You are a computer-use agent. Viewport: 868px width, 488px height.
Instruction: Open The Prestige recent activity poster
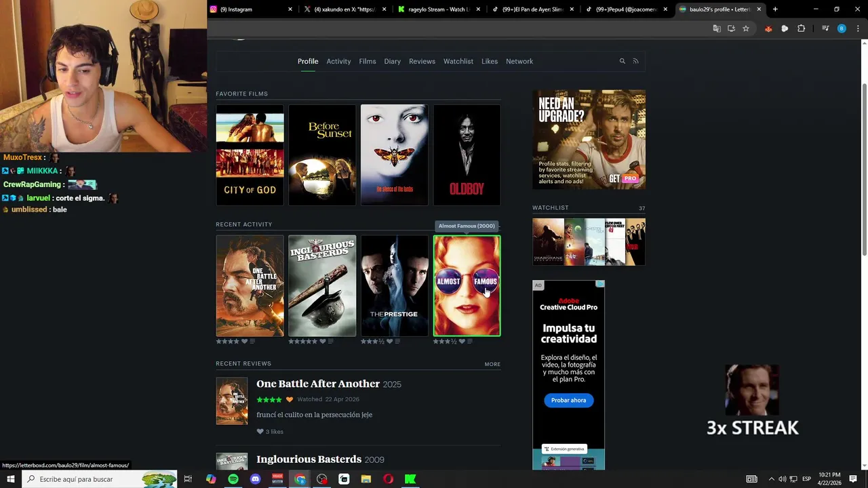click(x=395, y=285)
